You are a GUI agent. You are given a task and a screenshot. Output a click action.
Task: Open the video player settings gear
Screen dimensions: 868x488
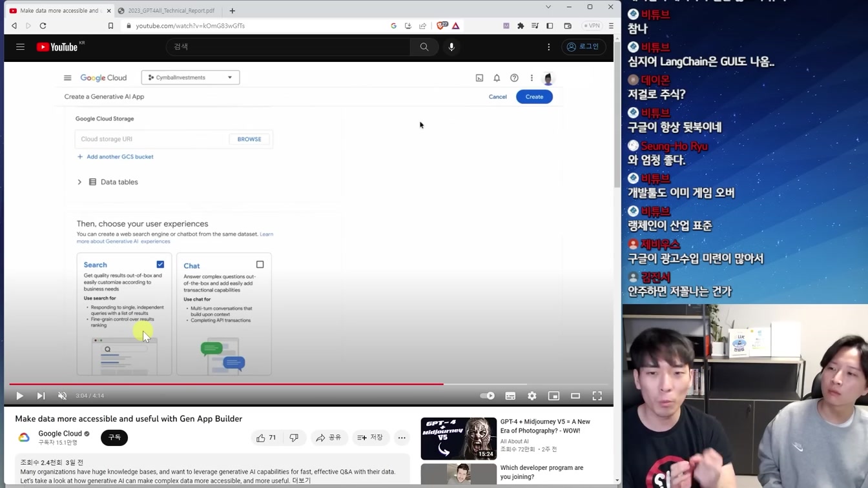pyautogui.click(x=532, y=396)
